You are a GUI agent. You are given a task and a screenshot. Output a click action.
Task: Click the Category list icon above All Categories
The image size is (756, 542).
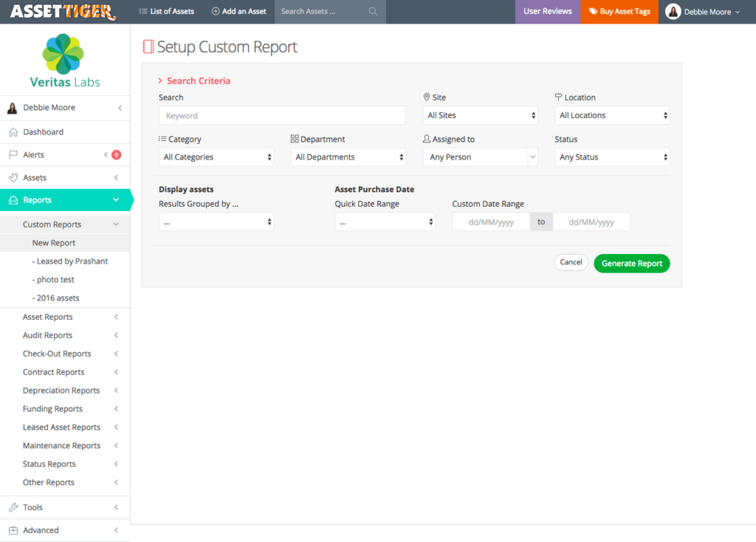click(164, 138)
